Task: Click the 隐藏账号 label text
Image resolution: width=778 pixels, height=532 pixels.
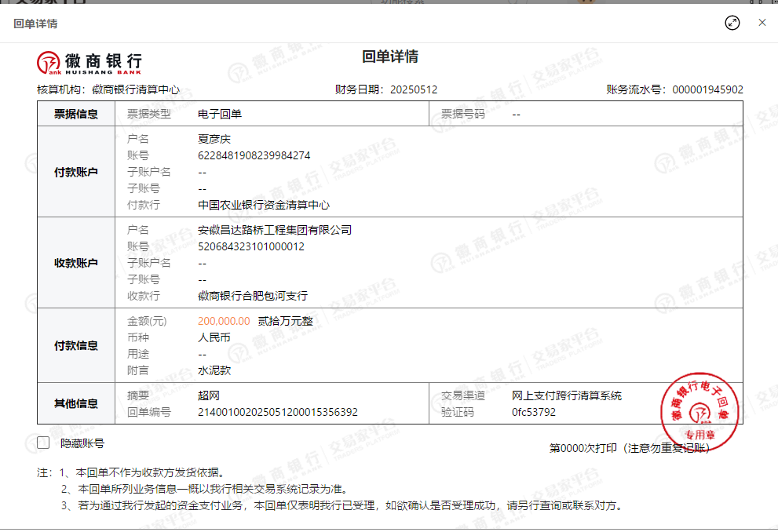Action: point(82,443)
